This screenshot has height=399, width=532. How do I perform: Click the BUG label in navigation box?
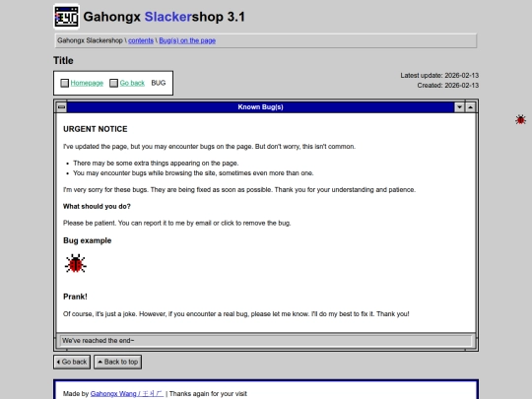pyautogui.click(x=159, y=83)
